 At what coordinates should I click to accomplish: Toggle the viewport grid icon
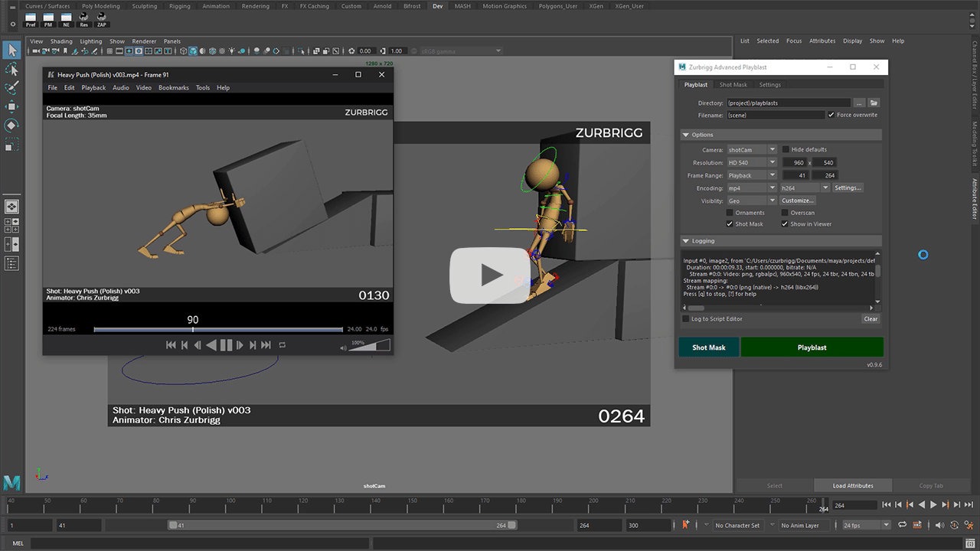109,51
